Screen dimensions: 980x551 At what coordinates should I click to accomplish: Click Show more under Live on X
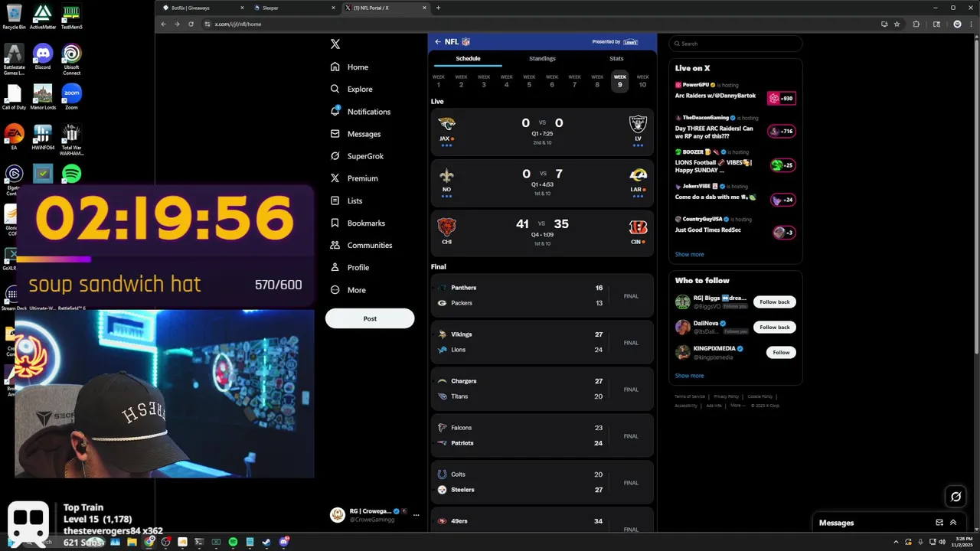pos(689,254)
